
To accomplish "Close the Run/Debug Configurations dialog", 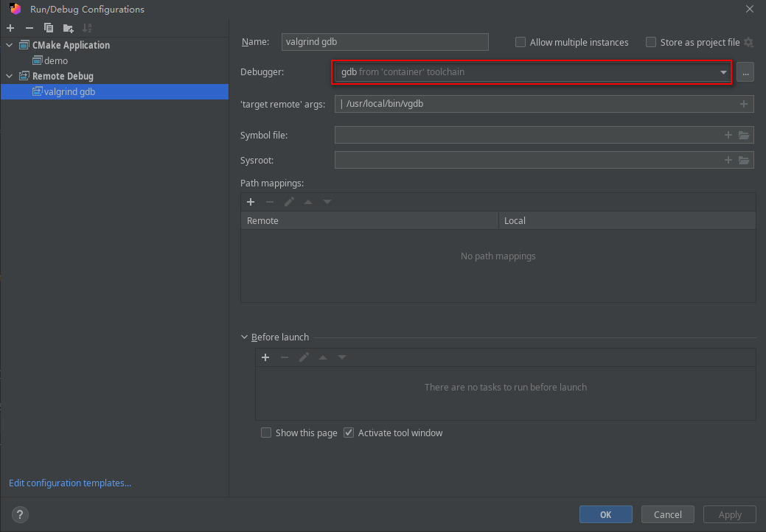I will 749,9.
